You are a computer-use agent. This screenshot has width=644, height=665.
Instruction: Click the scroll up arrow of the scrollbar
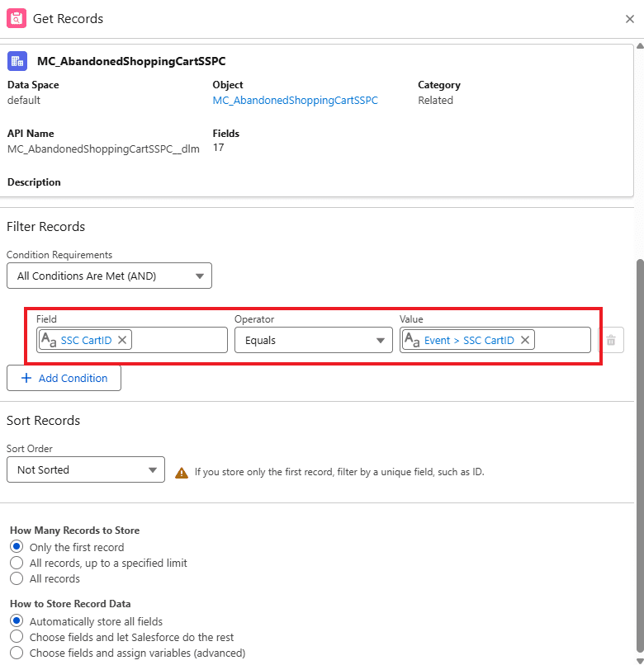pyautogui.click(x=640, y=46)
